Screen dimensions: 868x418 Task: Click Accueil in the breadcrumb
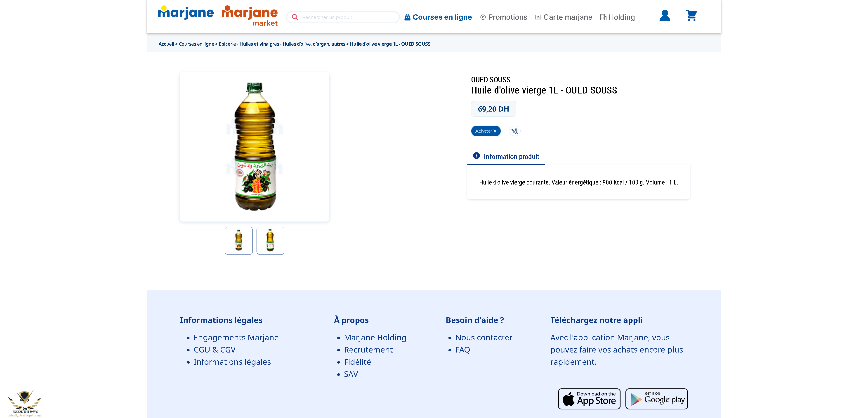(166, 44)
